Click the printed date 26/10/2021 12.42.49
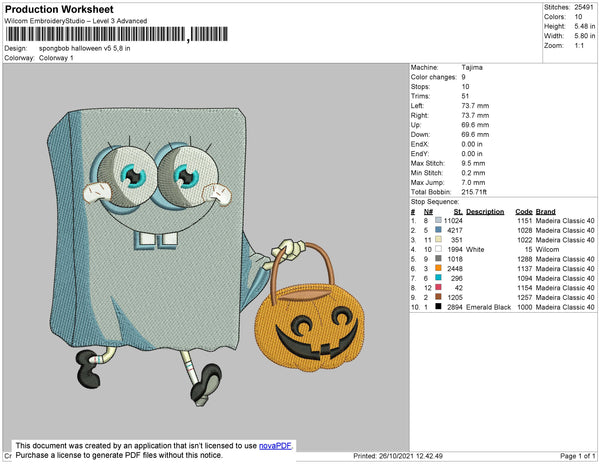 [411, 456]
